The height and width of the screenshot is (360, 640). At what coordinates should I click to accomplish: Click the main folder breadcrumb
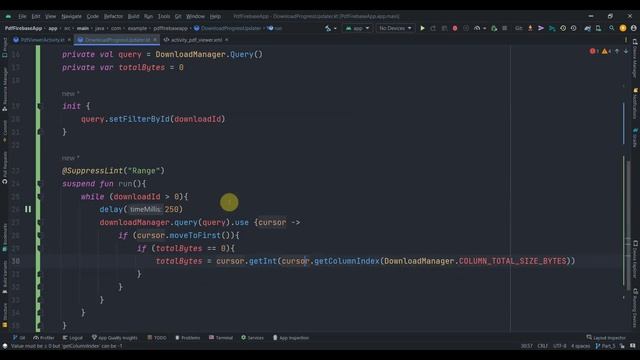pos(82,28)
